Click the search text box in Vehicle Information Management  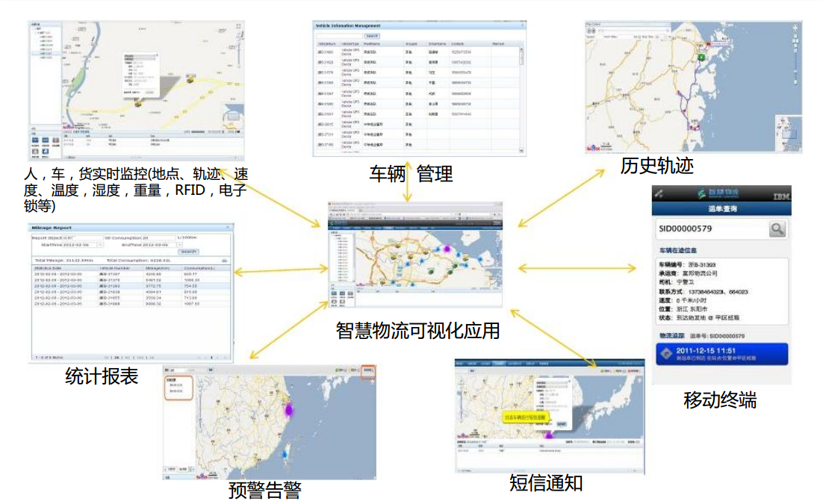point(339,35)
